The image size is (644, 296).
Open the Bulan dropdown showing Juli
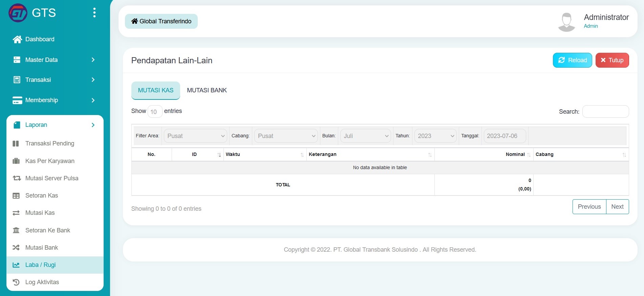[x=365, y=136]
